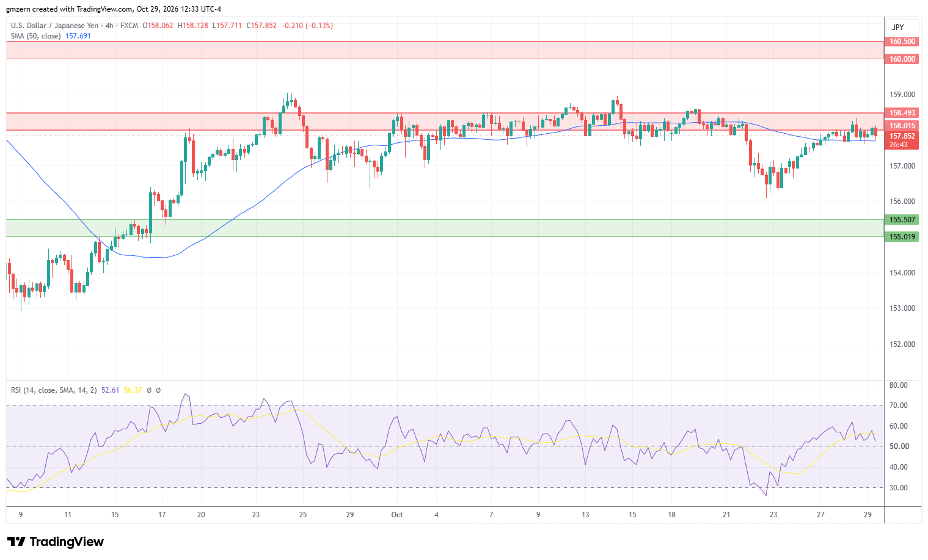Click date 20 on the time axis

[201, 515]
